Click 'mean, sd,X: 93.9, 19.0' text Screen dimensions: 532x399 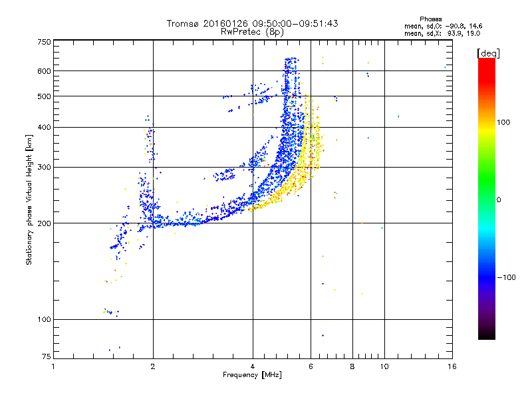(442, 33)
